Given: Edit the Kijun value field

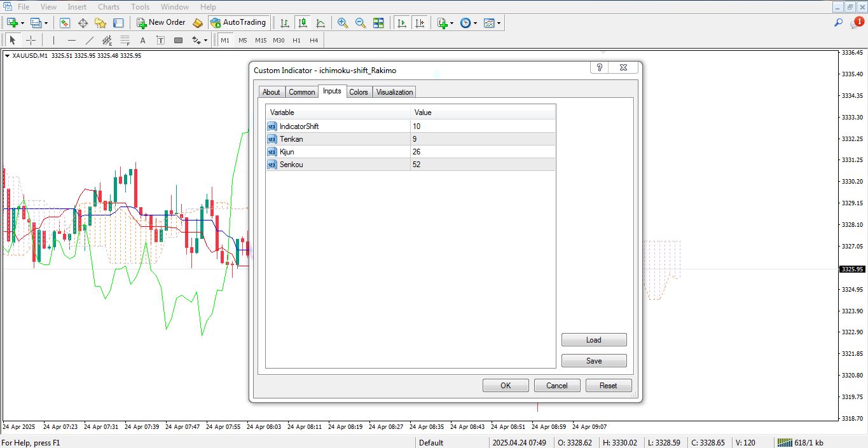Looking at the screenshot, I should click(483, 152).
